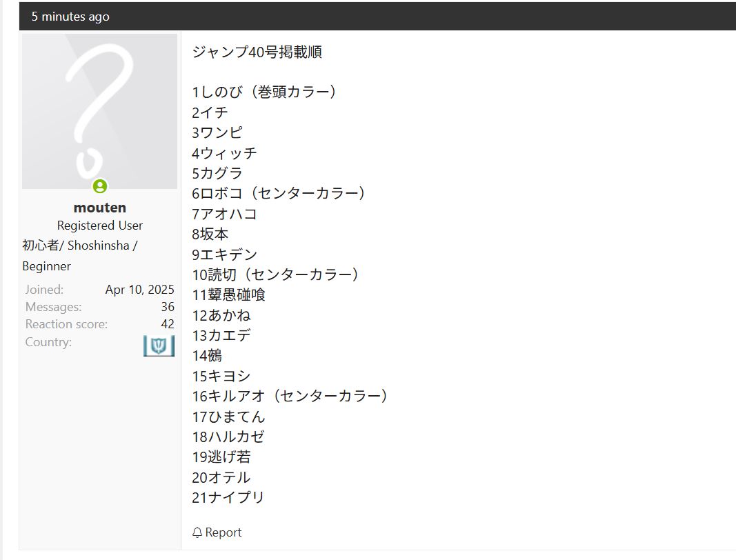Click the line '1しのび（巻頭カラー）'

pyautogui.click(x=265, y=92)
